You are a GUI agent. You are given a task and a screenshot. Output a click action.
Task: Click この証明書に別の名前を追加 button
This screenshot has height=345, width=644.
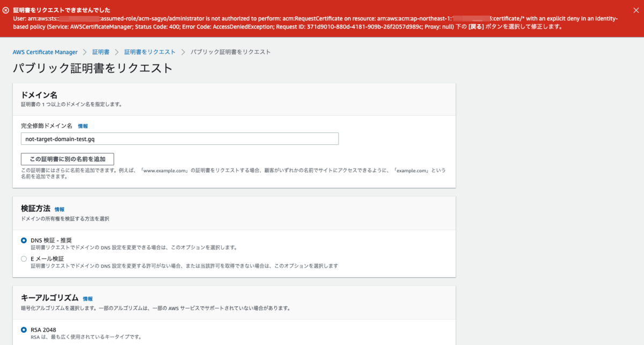coord(68,159)
